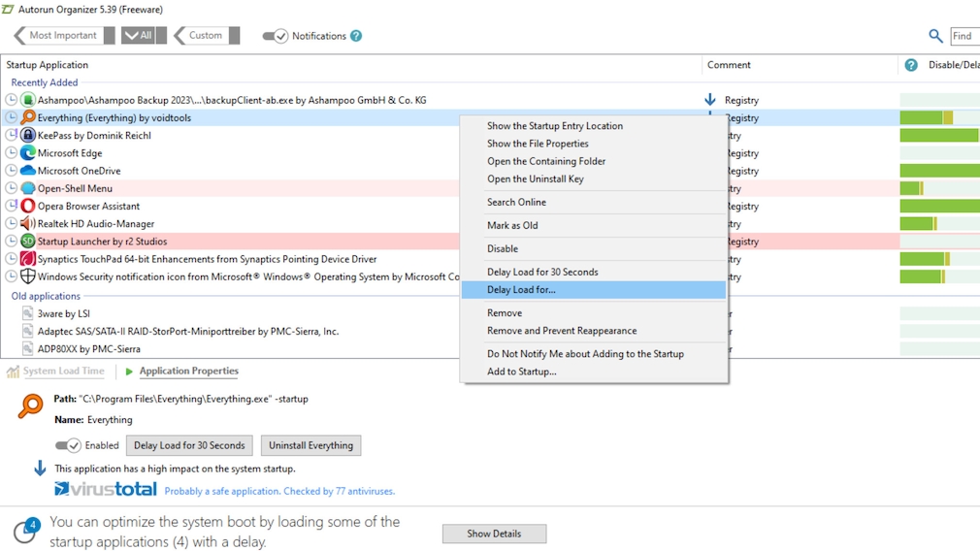The height and width of the screenshot is (551, 980).
Task: Click the Startup Launcher green icon
Action: click(x=27, y=242)
